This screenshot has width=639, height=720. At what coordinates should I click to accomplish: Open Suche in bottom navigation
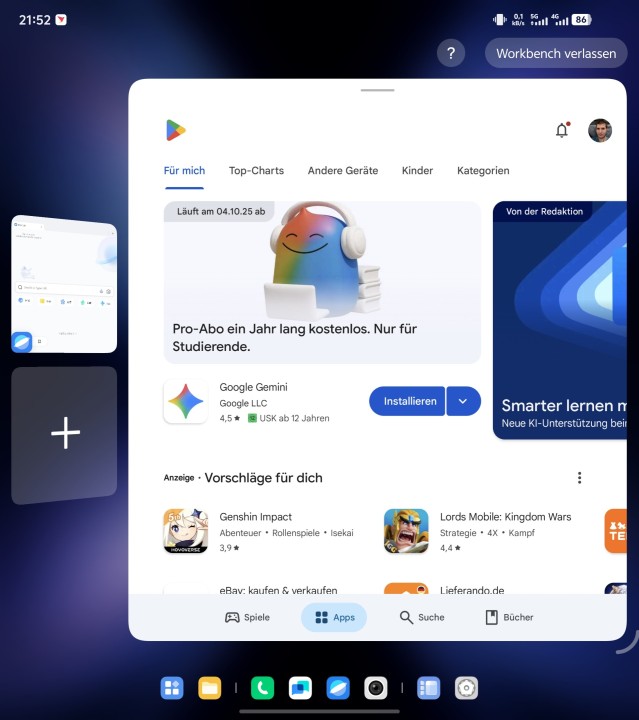(421, 617)
